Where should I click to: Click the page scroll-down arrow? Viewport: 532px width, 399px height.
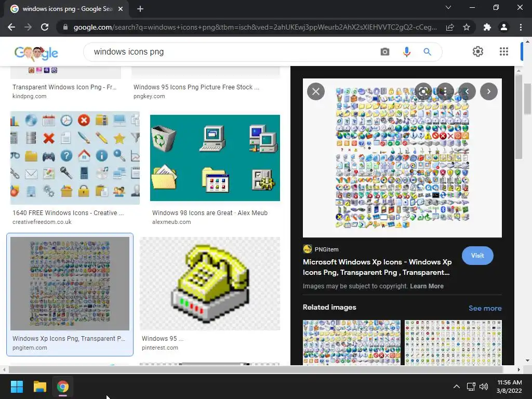pyautogui.click(x=527, y=361)
